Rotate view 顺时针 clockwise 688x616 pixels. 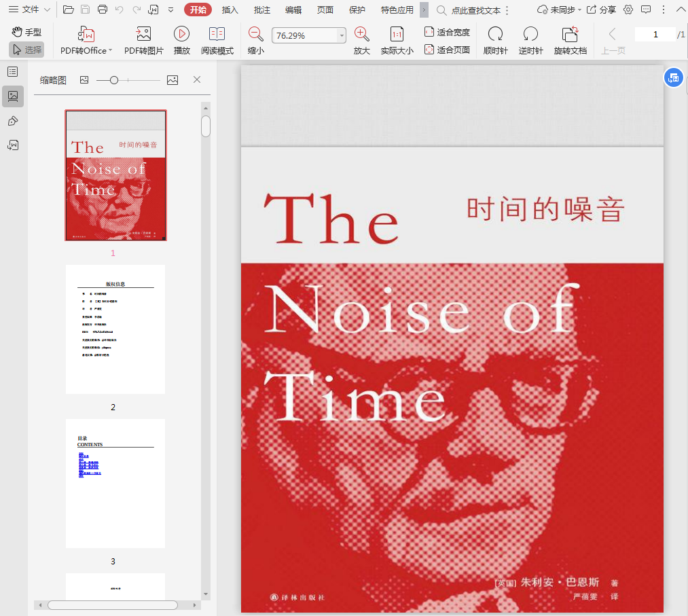pos(495,40)
